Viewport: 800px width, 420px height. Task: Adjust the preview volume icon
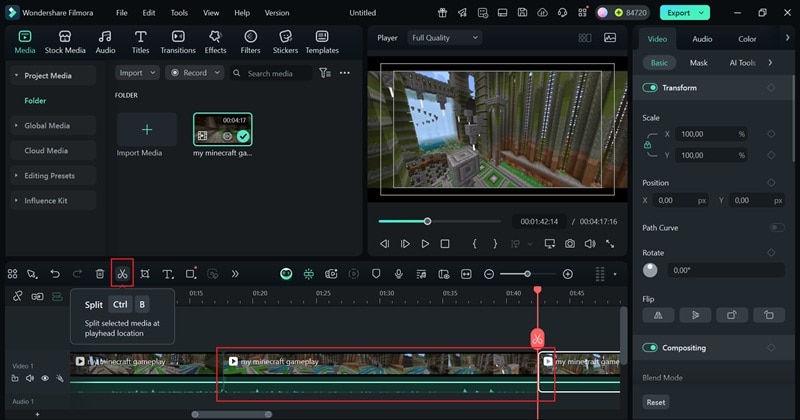590,244
